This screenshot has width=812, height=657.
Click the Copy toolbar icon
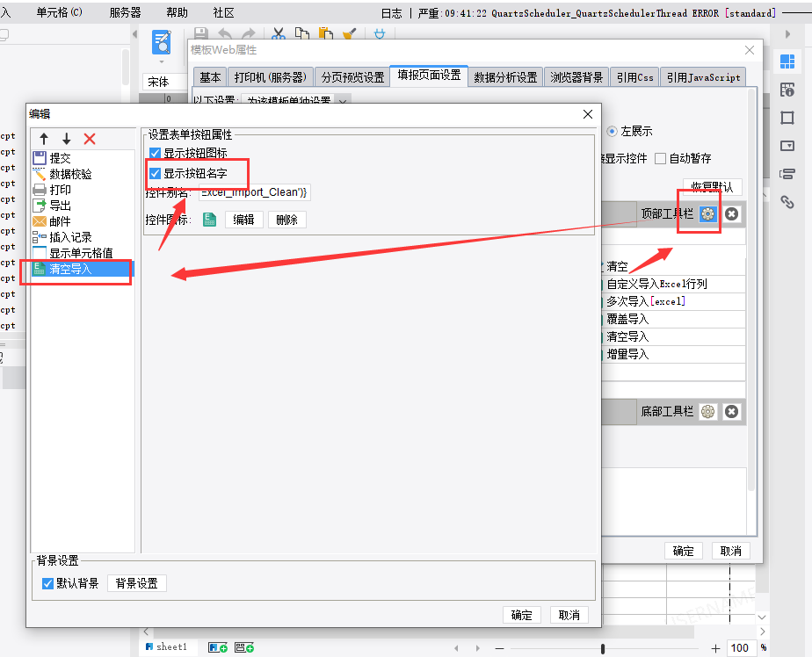(x=302, y=34)
